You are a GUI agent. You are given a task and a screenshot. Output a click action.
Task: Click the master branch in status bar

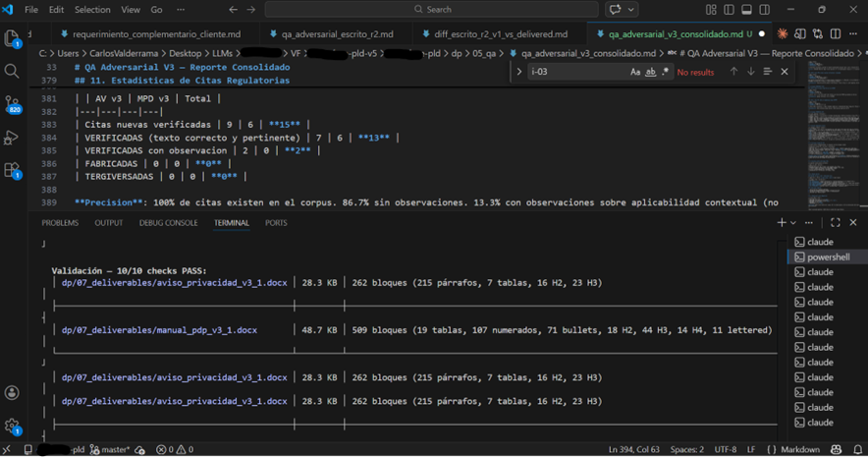[110, 449]
